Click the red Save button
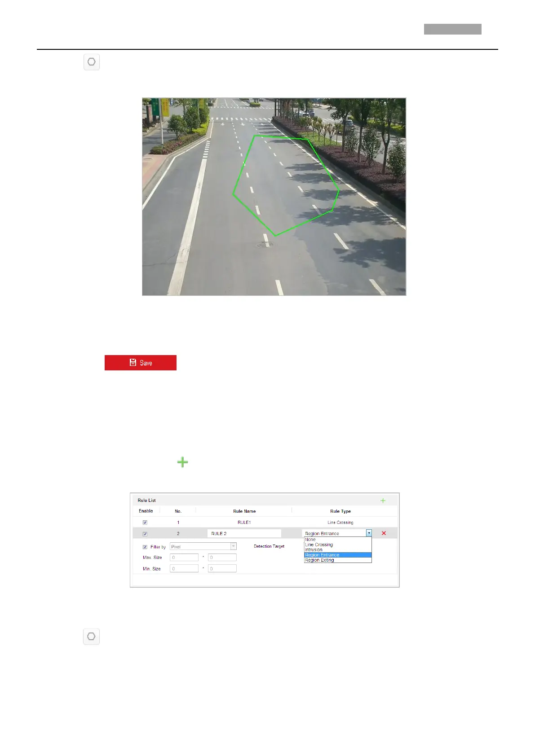The height and width of the screenshot is (756, 535). click(141, 363)
